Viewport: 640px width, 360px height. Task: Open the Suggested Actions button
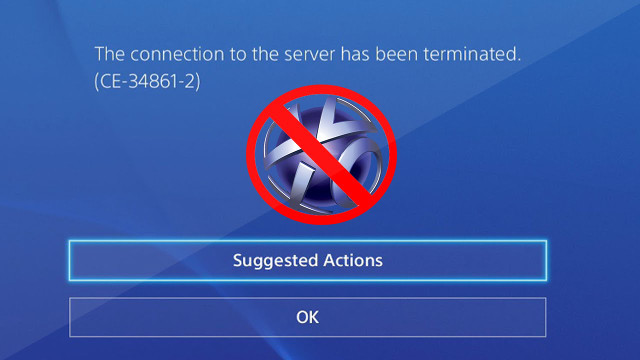pyautogui.click(x=308, y=260)
